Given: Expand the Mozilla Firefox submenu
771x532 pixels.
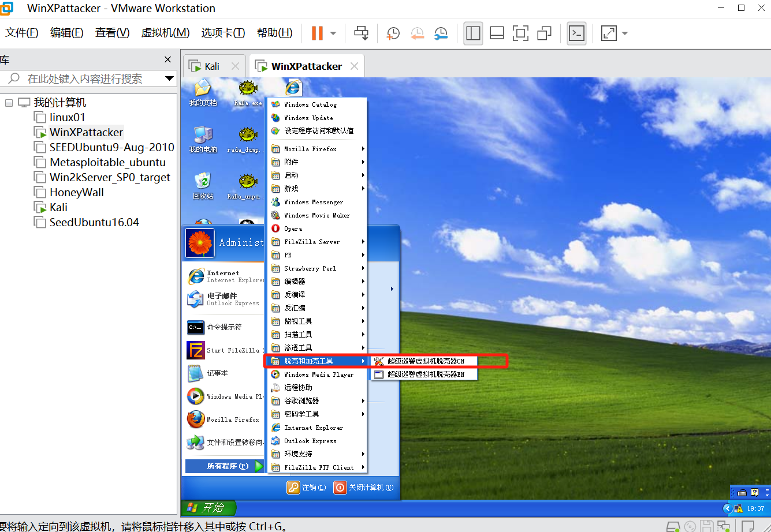Looking at the screenshot, I should click(x=316, y=149).
